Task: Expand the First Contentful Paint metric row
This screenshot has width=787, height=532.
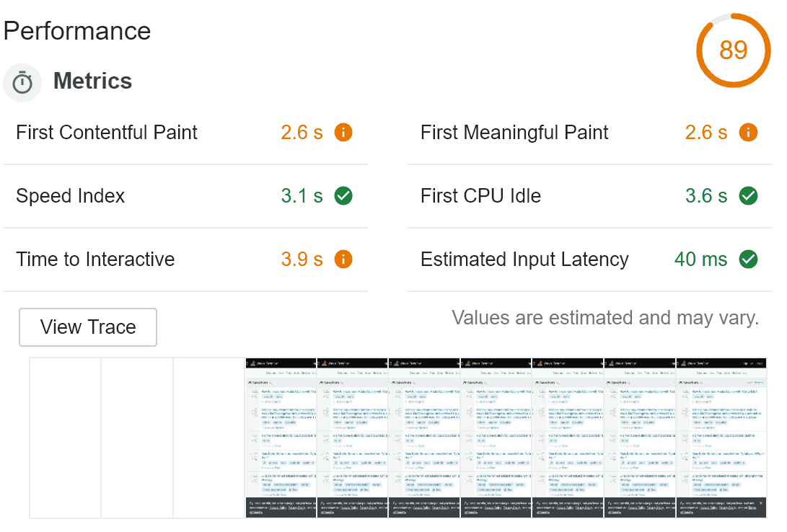Action: [107, 133]
